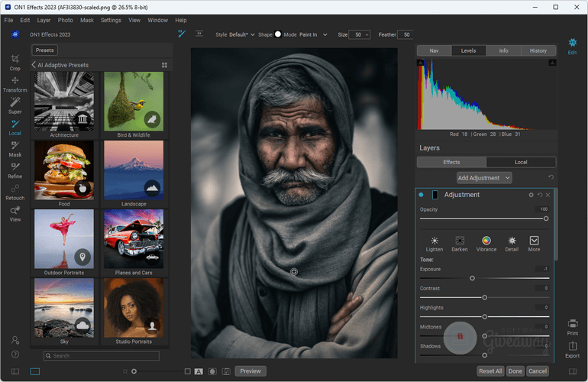Click the ON1 logo icon top left
This screenshot has height=382, width=588.
pos(15,34)
